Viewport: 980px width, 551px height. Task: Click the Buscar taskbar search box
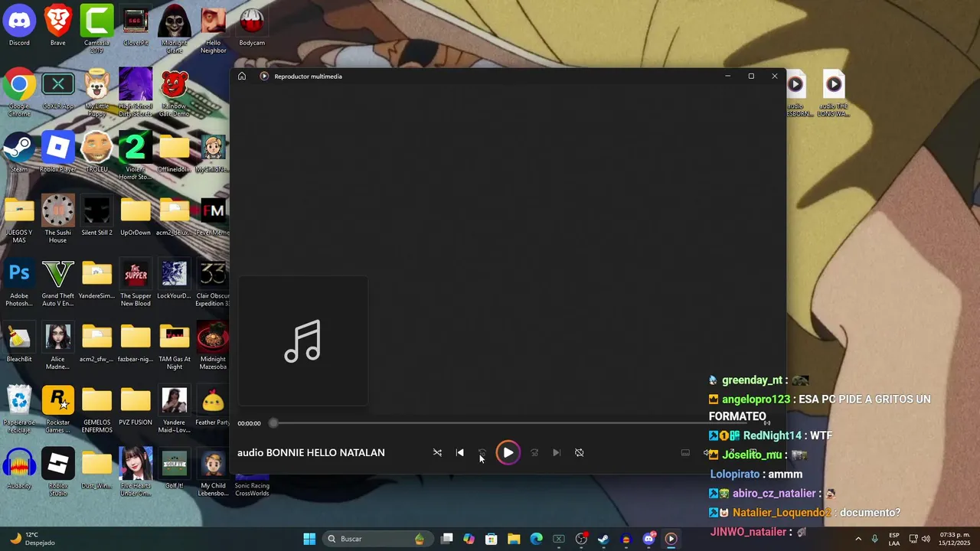(376, 539)
